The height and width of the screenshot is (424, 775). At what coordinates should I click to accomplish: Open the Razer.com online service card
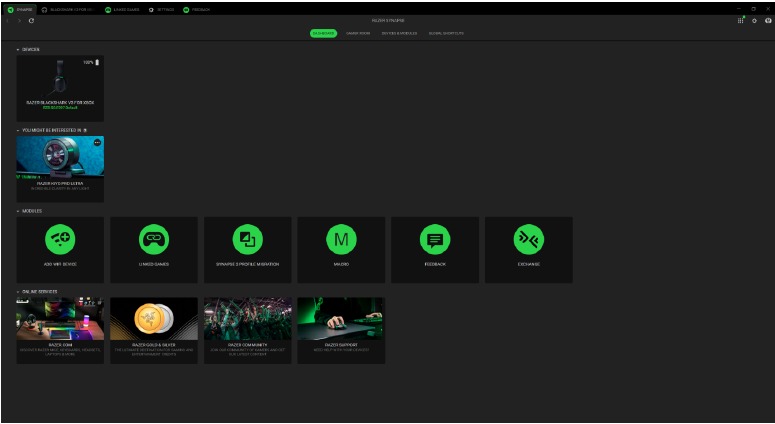point(60,331)
